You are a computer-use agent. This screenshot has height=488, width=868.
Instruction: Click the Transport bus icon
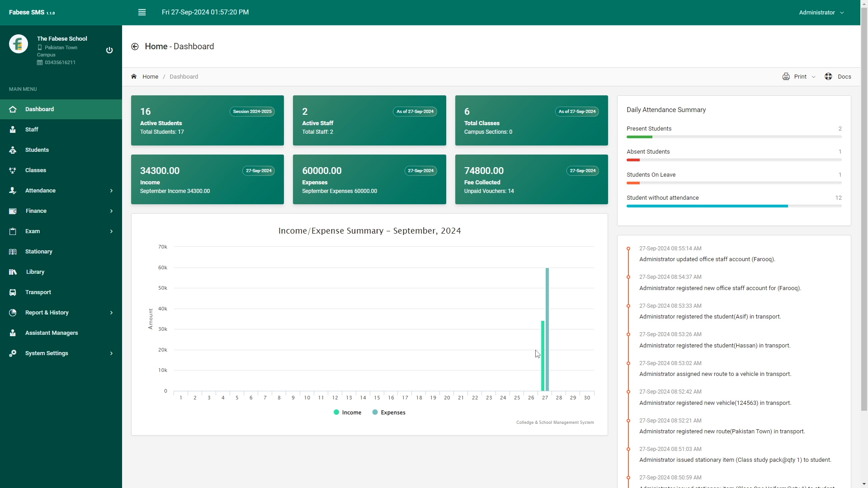coord(13,292)
